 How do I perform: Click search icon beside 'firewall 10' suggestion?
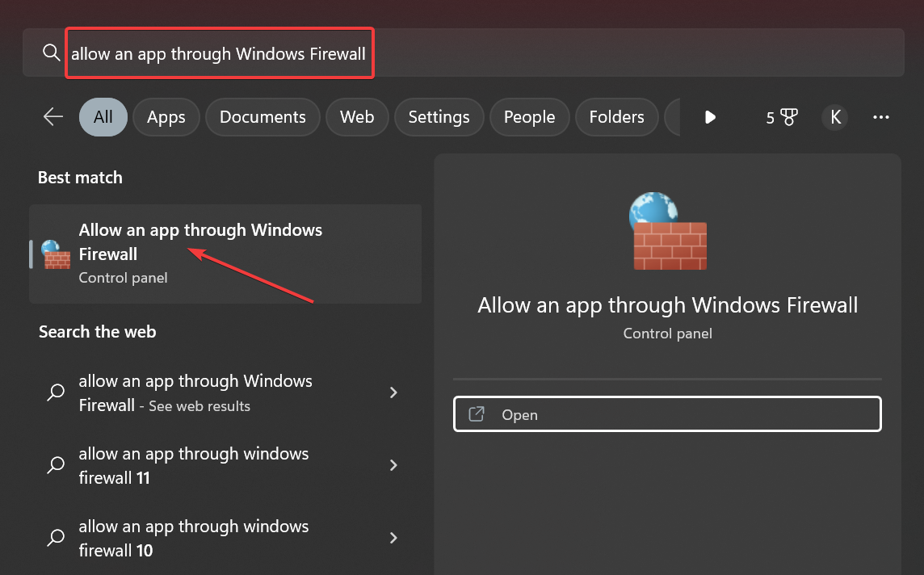click(56, 537)
